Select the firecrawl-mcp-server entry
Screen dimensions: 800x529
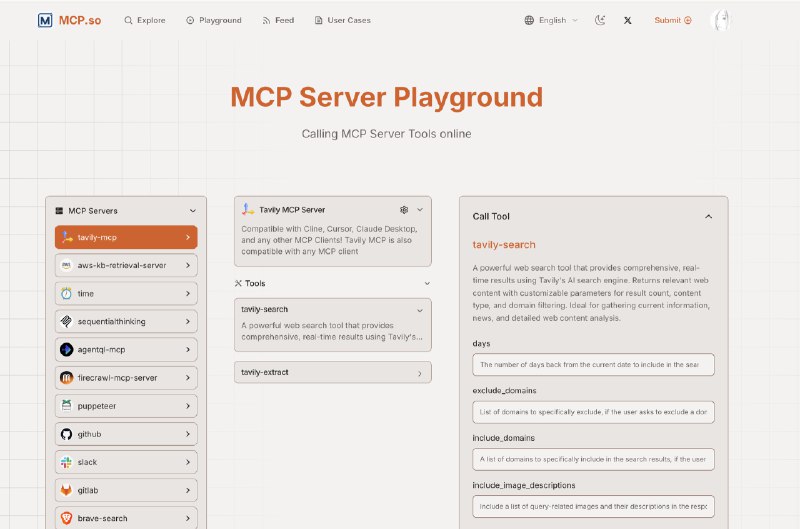pyautogui.click(x=126, y=377)
